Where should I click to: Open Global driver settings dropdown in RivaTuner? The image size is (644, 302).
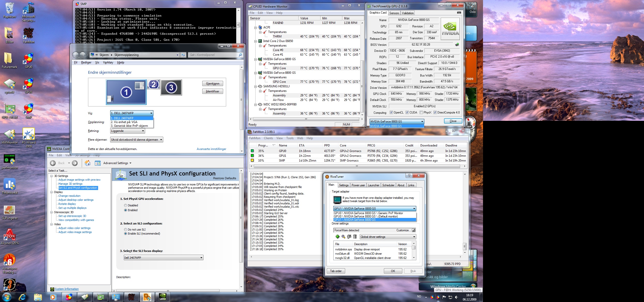pos(388,237)
